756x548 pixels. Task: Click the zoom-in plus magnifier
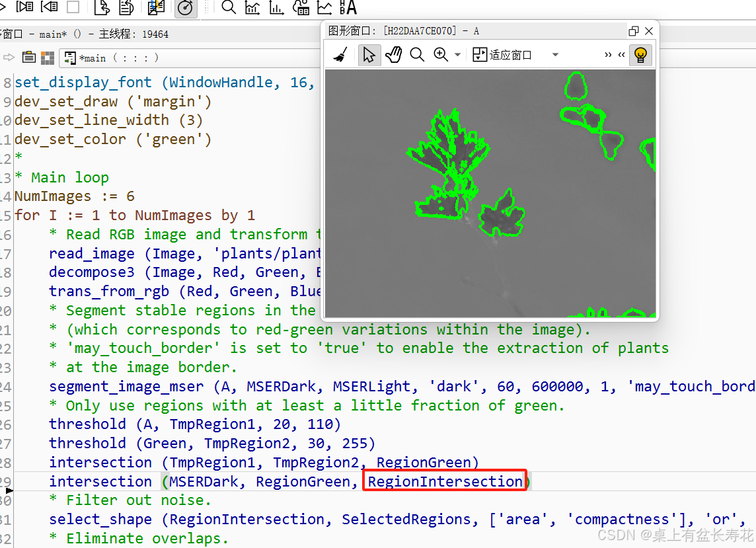[441, 54]
